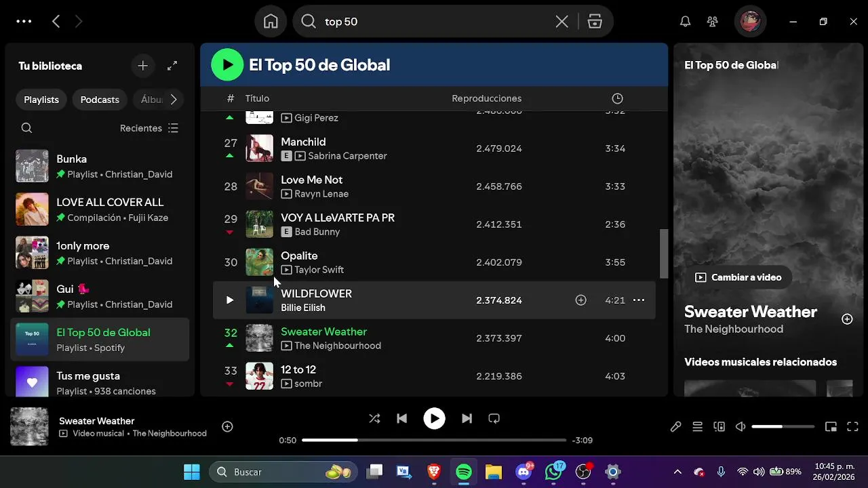This screenshot has height=488, width=868.
Task: Click in the search field with top 50
Action: click(x=434, y=22)
